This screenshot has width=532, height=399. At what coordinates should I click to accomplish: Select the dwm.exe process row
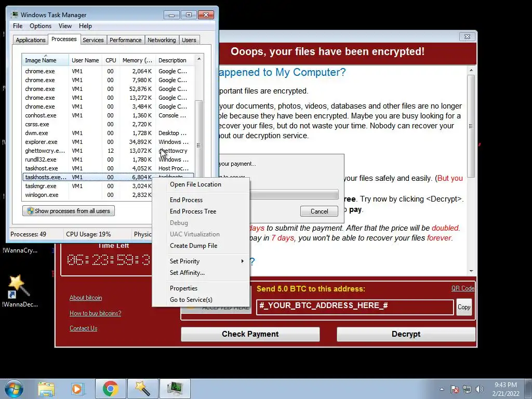(108, 133)
